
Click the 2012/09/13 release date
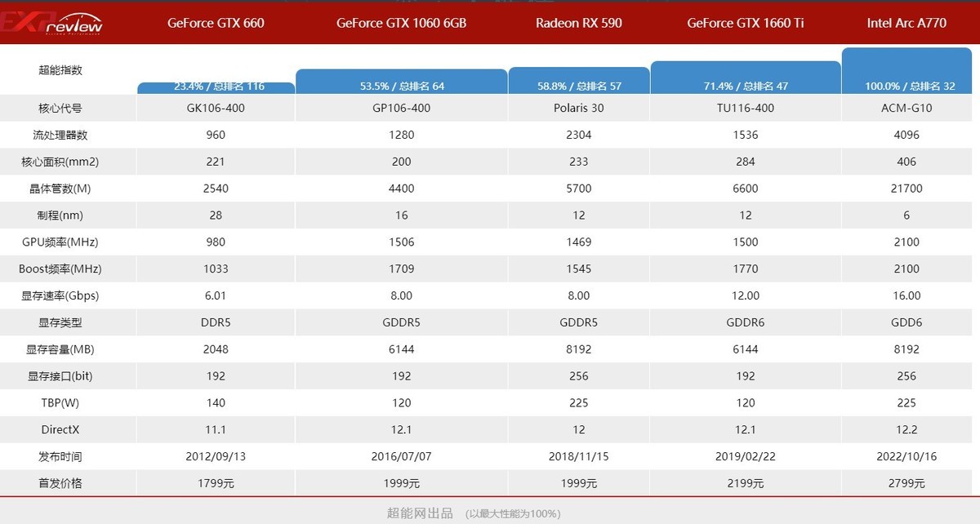tap(216, 456)
